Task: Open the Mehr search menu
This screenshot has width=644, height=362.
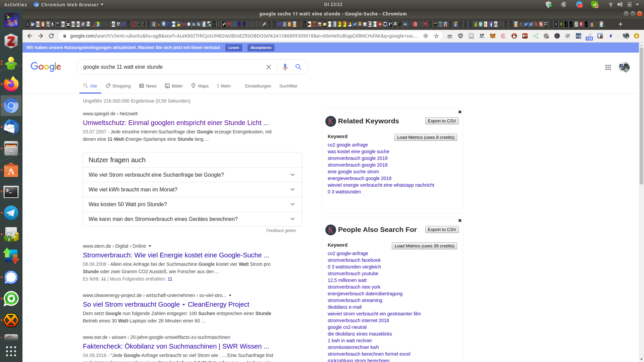Action: (224, 86)
